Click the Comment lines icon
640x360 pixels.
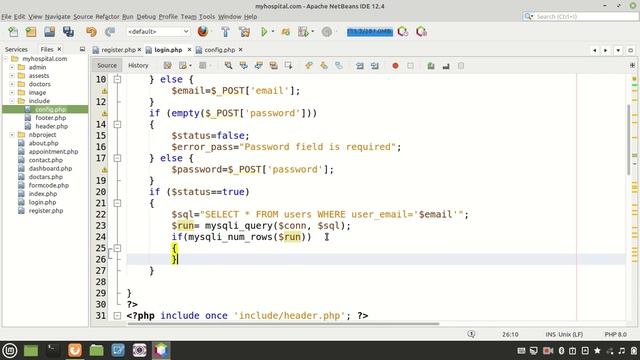coord(431,66)
